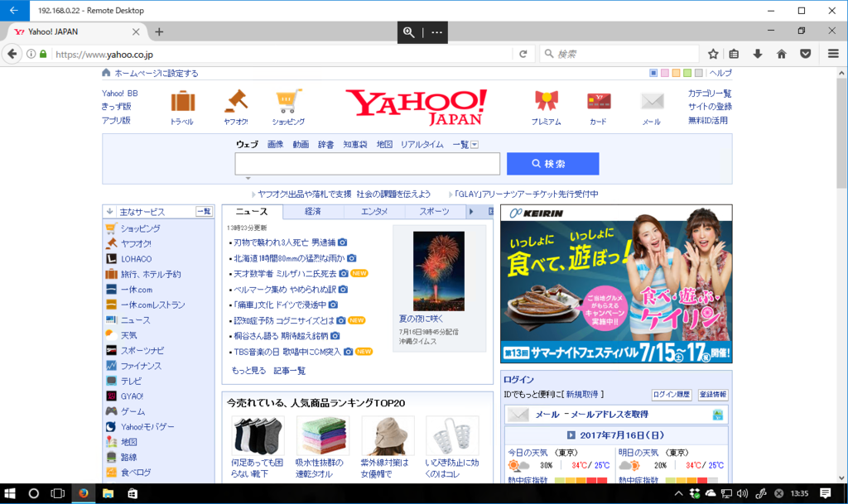Click the Cortana circle on taskbar
Viewport: 848px width, 504px height.
[x=33, y=493]
